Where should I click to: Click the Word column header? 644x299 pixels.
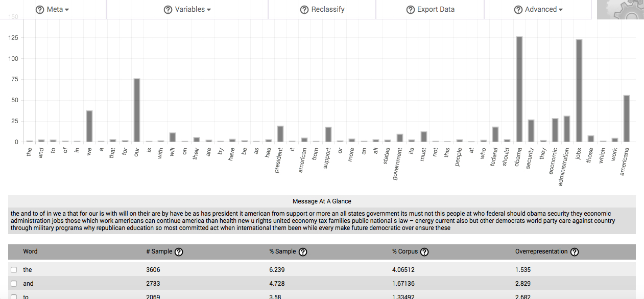click(30, 251)
